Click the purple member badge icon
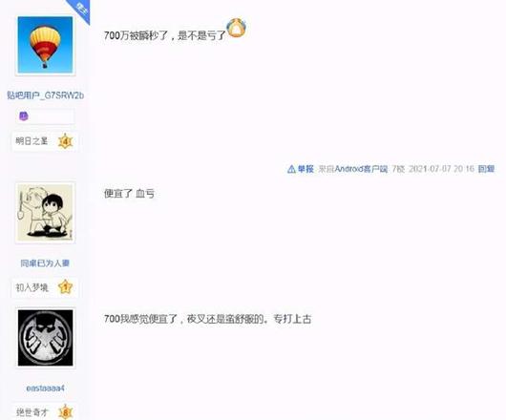 point(24,116)
